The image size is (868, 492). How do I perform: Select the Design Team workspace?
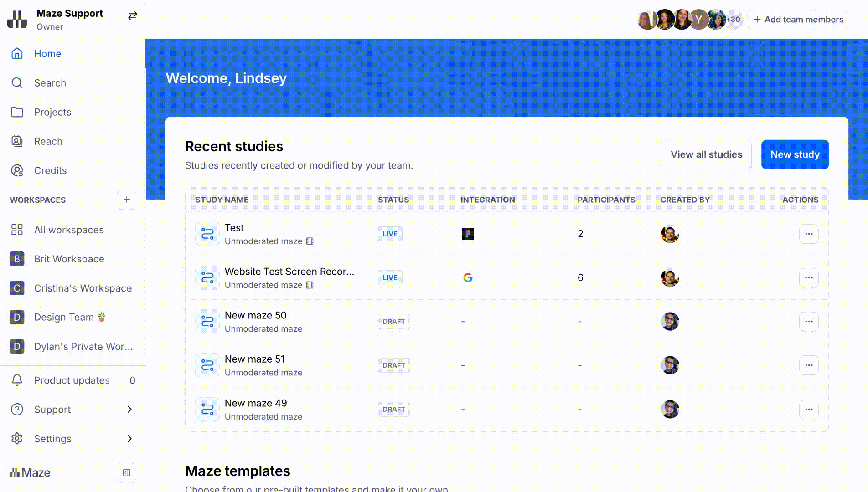pyautogui.click(x=64, y=317)
